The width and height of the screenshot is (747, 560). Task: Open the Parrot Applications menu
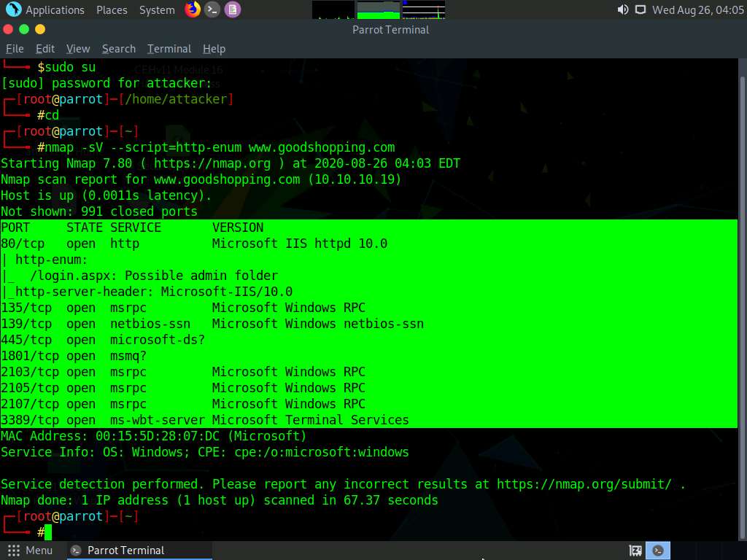pyautogui.click(x=45, y=9)
